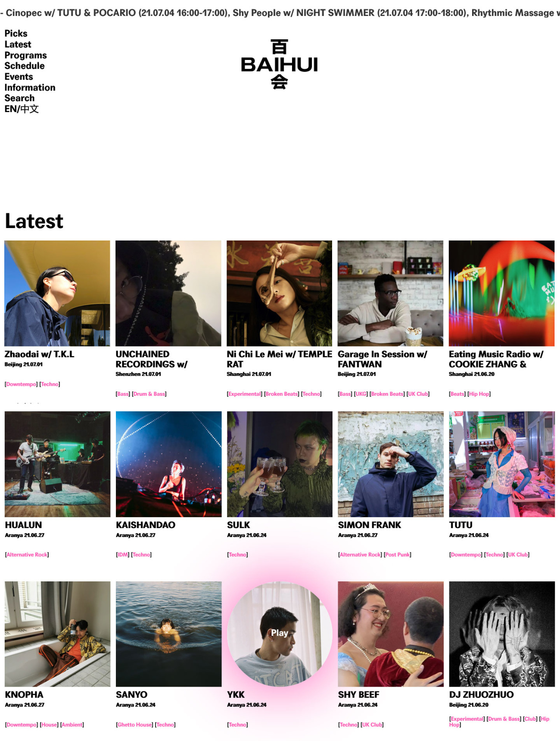Viewport: 560px width, 753px height.
Task: Open the Programs section
Action: pos(25,55)
